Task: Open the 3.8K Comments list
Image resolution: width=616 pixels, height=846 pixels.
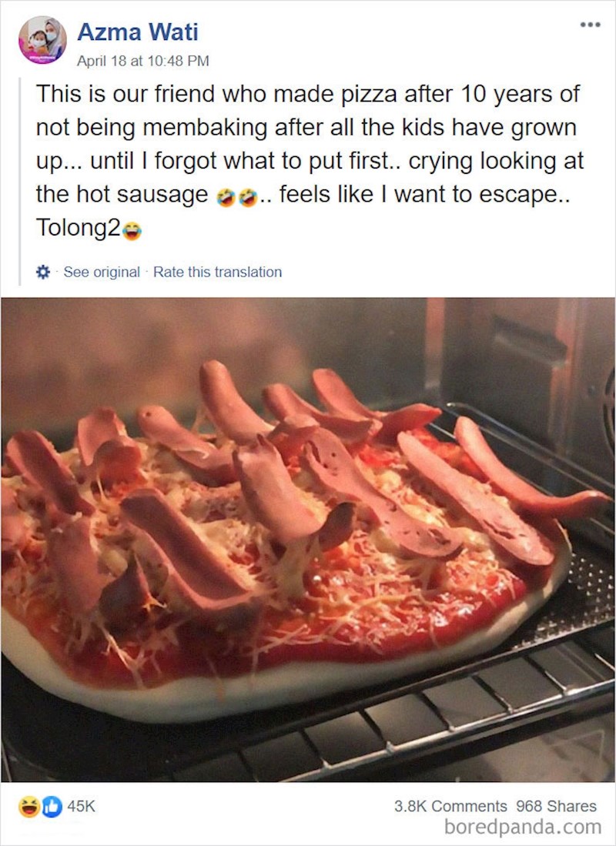Action: coord(450,806)
